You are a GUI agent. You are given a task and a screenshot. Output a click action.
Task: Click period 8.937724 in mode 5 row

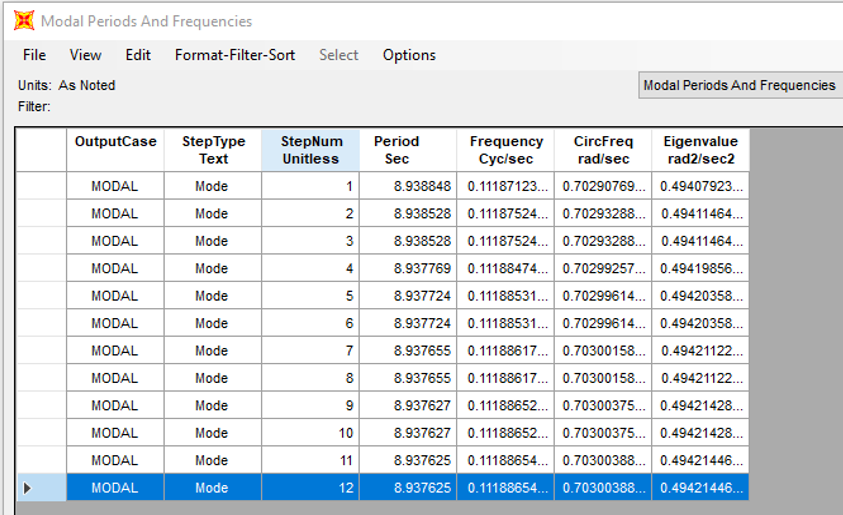(x=408, y=296)
